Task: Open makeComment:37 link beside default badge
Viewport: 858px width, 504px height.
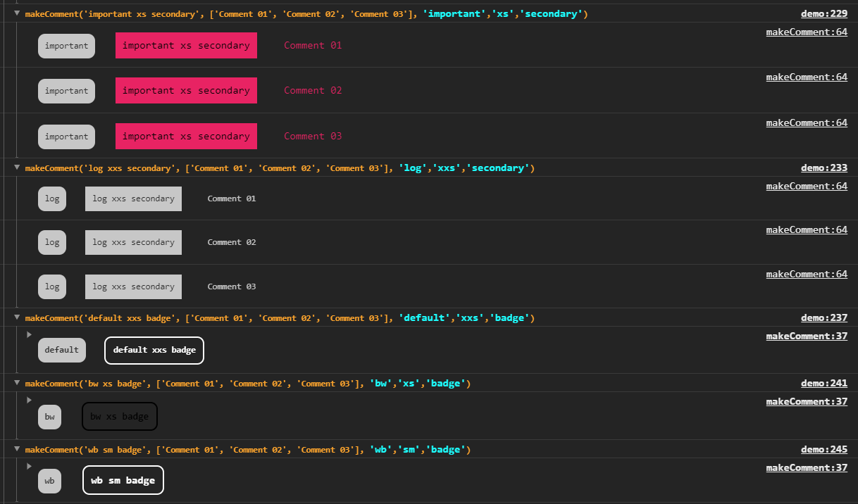Action: click(x=807, y=336)
